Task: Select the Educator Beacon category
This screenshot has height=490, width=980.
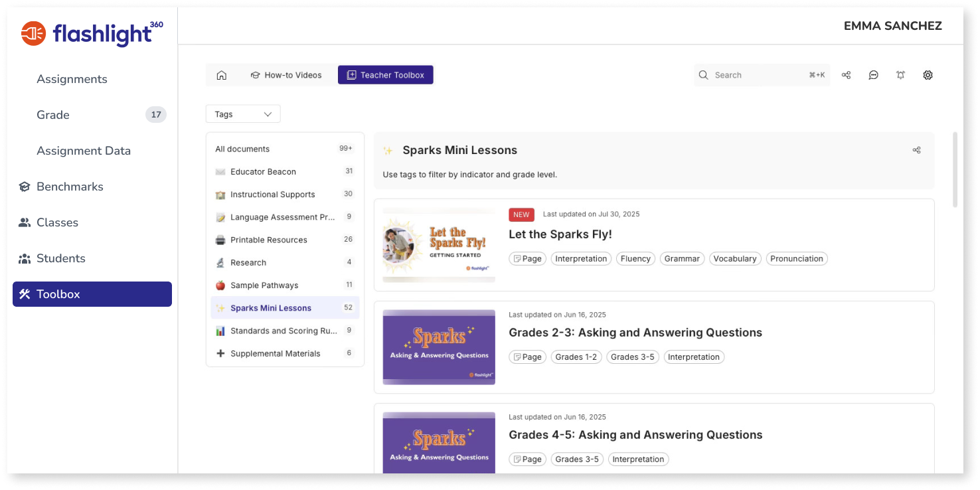Action: tap(285, 171)
